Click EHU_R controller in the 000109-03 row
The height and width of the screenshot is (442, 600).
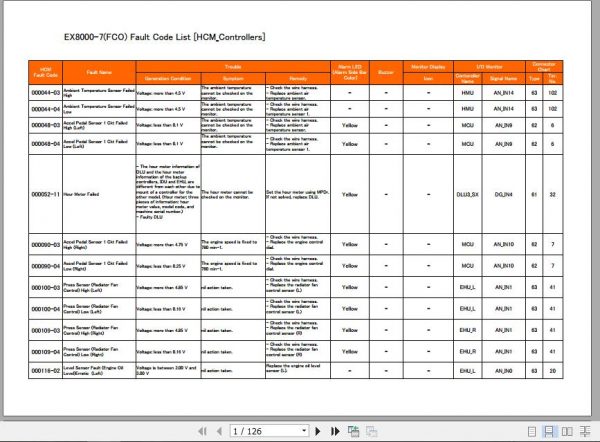pos(468,330)
